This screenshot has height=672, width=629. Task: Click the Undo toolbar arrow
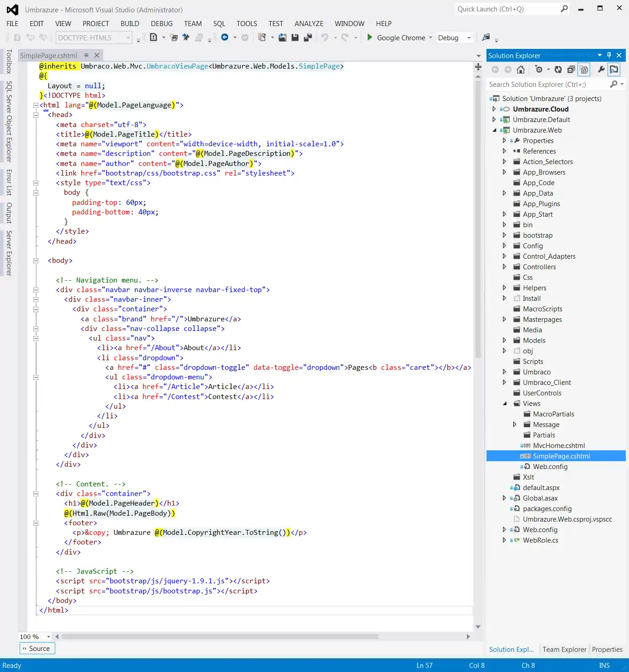point(325,37)
